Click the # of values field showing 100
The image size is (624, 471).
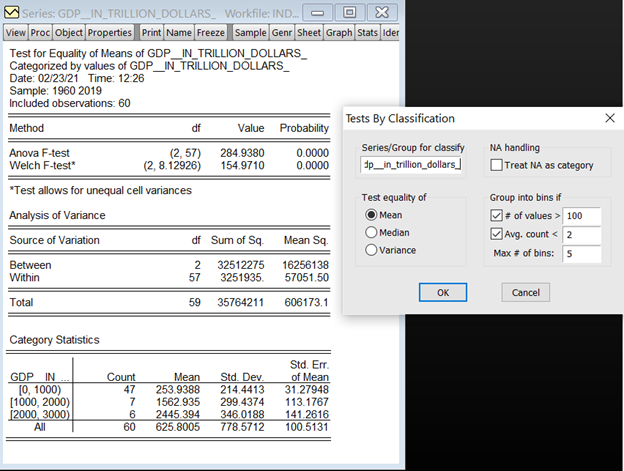tap(581, 216)
